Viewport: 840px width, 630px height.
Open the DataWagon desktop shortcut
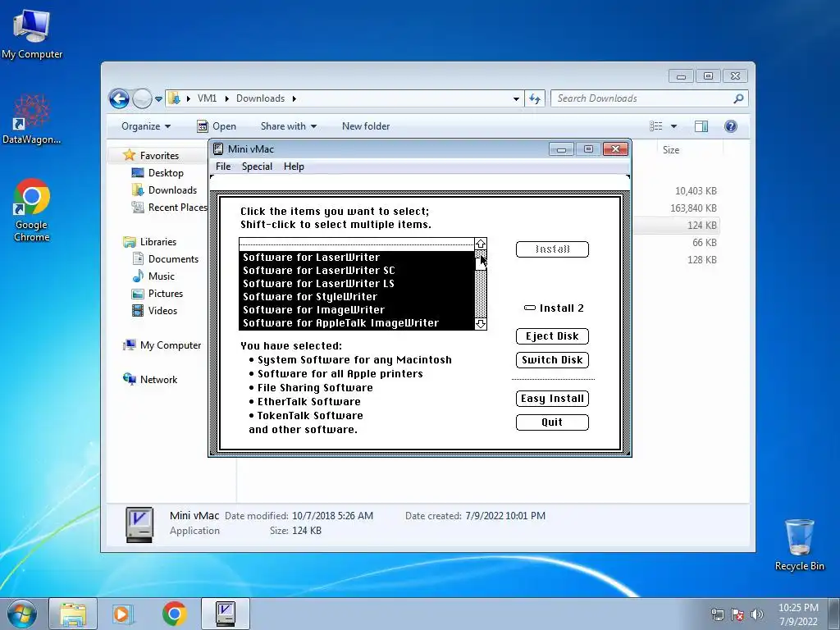pos(32,120)
